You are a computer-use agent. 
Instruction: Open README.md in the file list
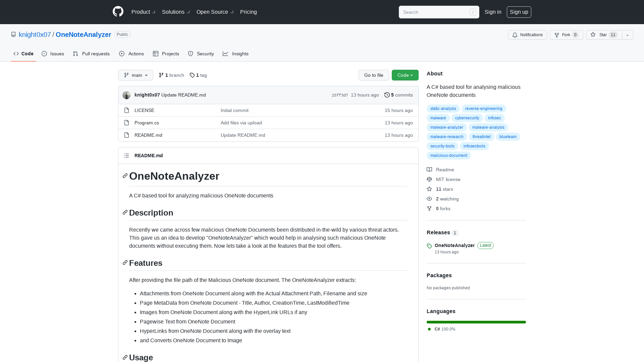pos(148,135)
